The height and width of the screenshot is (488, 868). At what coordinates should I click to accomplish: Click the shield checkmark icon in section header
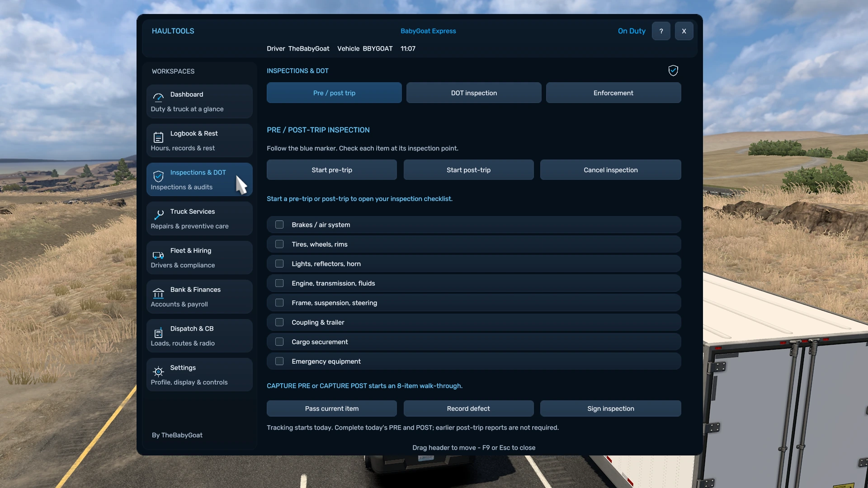click(673, 70)
